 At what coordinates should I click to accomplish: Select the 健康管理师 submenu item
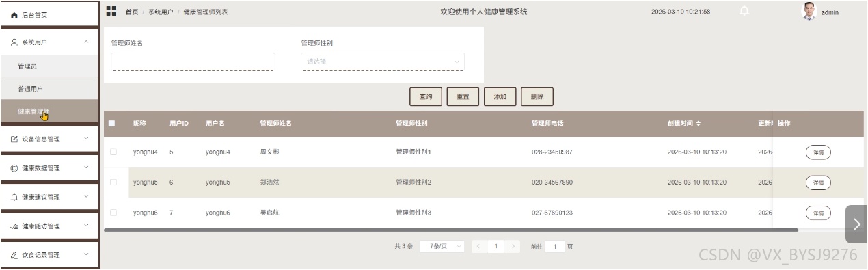coord(49,111)
